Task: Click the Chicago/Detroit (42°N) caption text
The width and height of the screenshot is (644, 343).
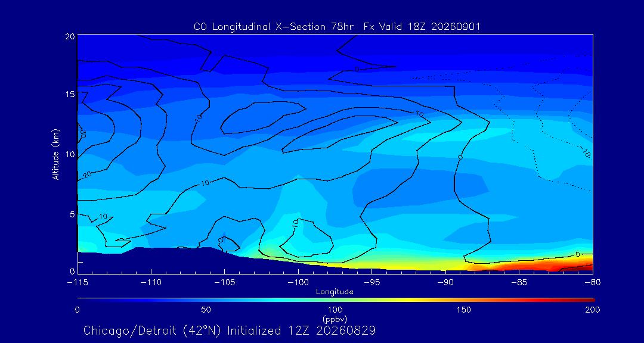Action: point(154,330)
